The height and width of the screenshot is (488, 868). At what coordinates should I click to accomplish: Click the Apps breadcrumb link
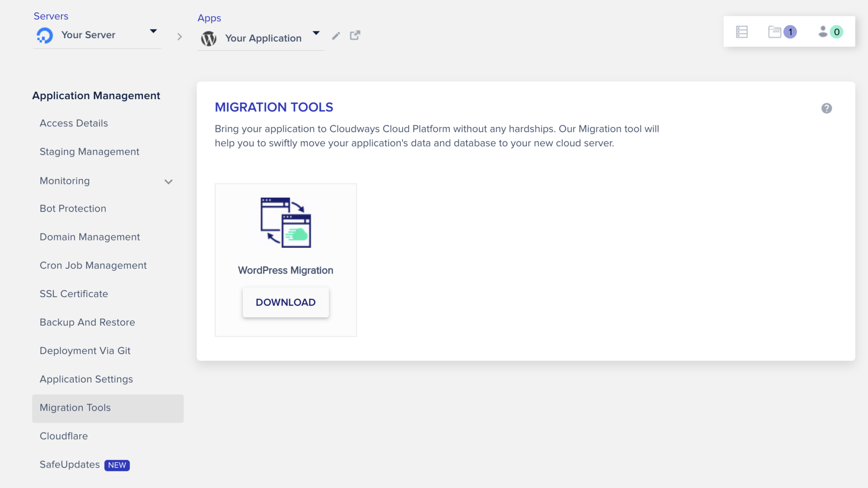pyautogui.click(x=209, y=18)
